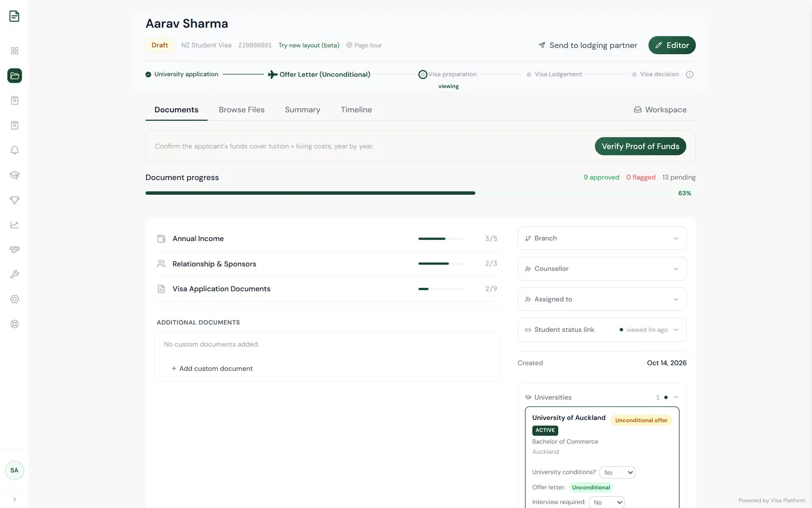Open the dashboard grid icon in sidebar
This screenshot has width=812, height=508.
(15, 51)
